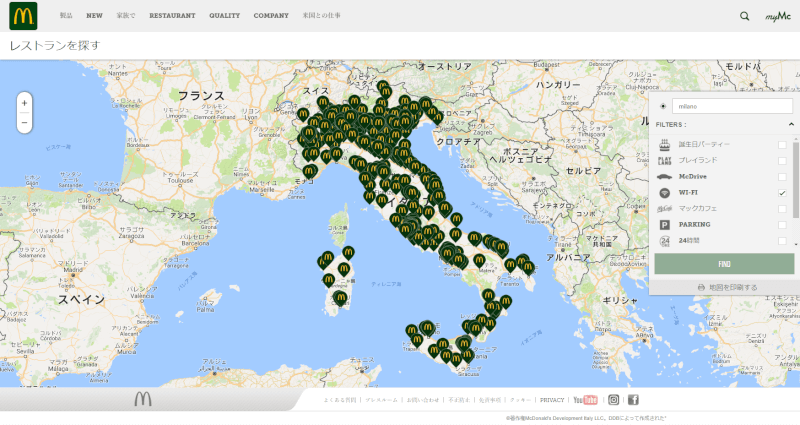Open the YouTube link in the footer
The height and width of the screenshot is (425, 800).
click(x=585, y=400)
